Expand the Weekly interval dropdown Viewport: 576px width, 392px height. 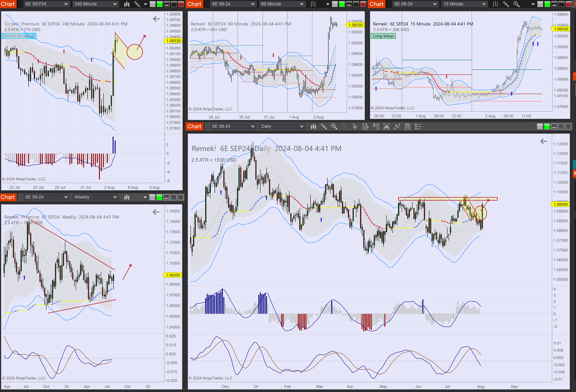pos(95,197)
